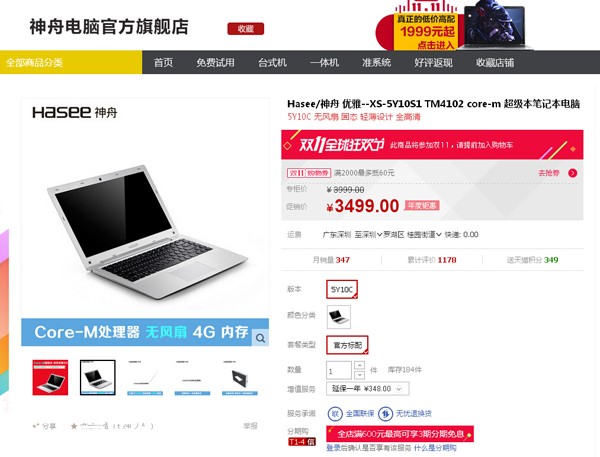
Task: Click the magnifier zoom icon on product image
Action: point(261,338)
